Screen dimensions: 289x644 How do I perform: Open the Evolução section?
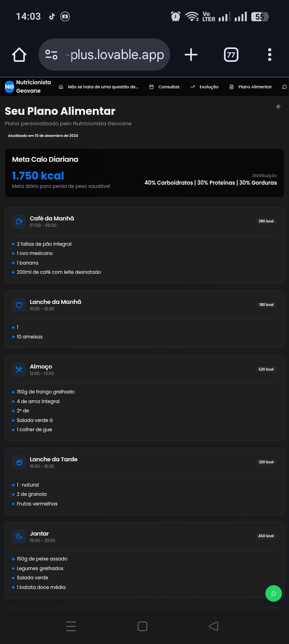205,87
